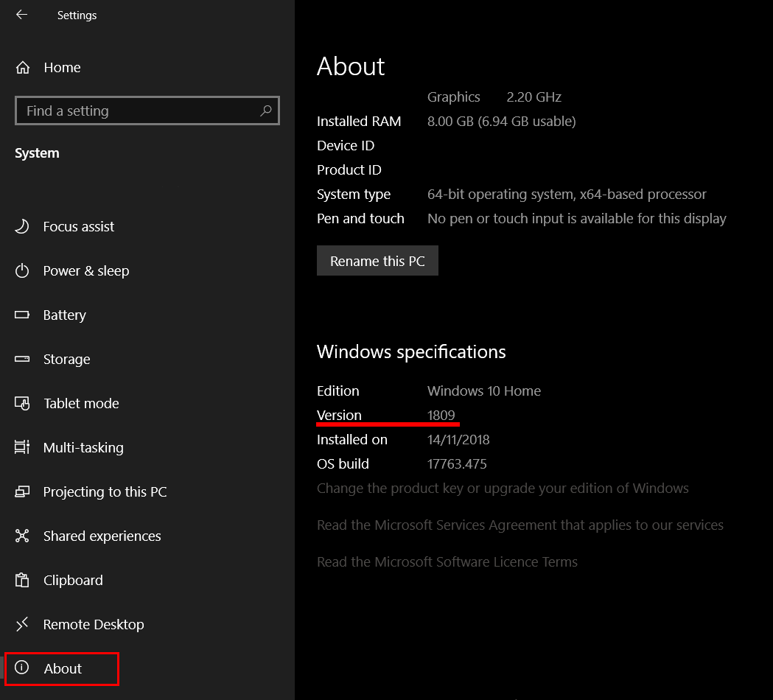Click the Product ID label
Image resolution: width=773 pixels, height=700 pixels.
(349, 170)
